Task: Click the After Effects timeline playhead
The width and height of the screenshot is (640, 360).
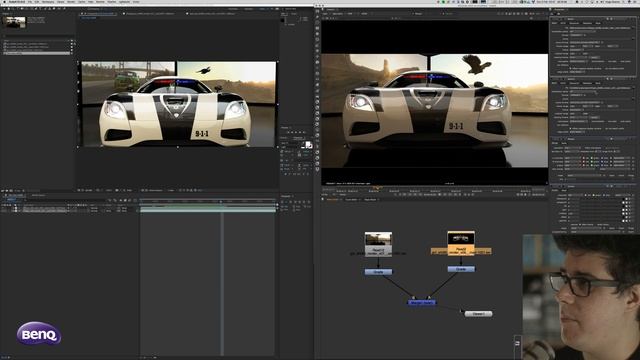Action: click(222, 201)
